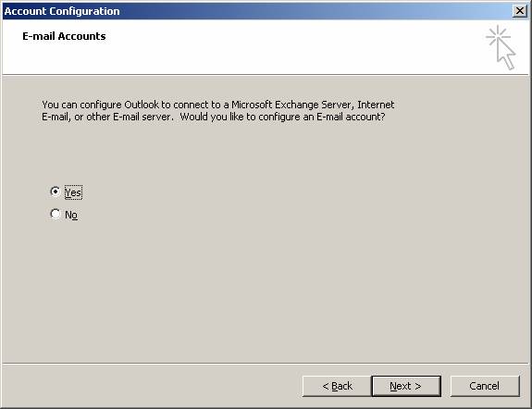This screenshot has width=532, height=409.
Task: Click the separator line above the buttons
Action: point(266,363)
